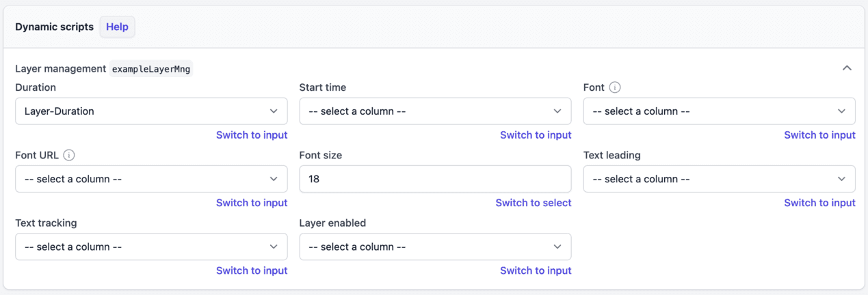Open the Text leading column dropdown
Screen dimensions: 868x295
(x=719, y=179)
